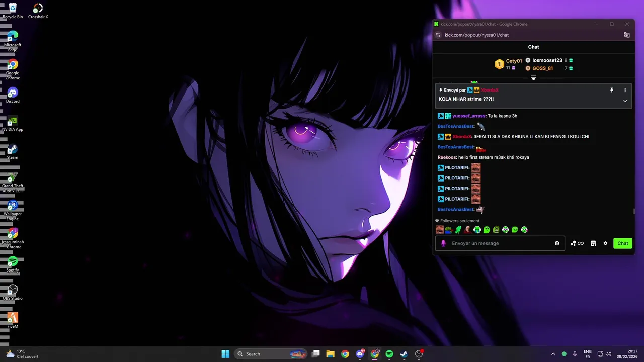Click username yuossef_arrass in chat
The width and height of the screenshot is (644, 362).
click(x=469, y=116)
